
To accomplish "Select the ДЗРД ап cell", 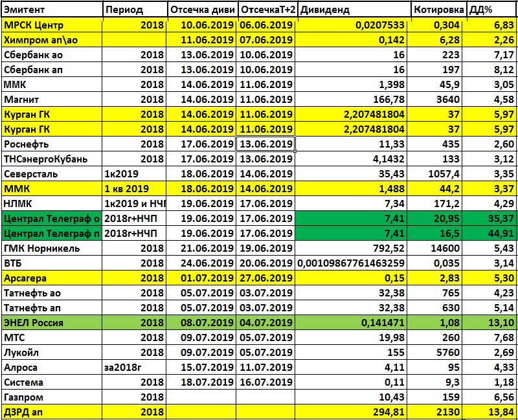I will pos(52,412).
